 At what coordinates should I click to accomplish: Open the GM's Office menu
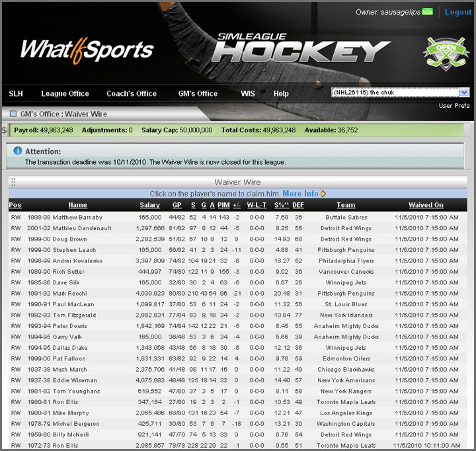(x=198, y=94)
